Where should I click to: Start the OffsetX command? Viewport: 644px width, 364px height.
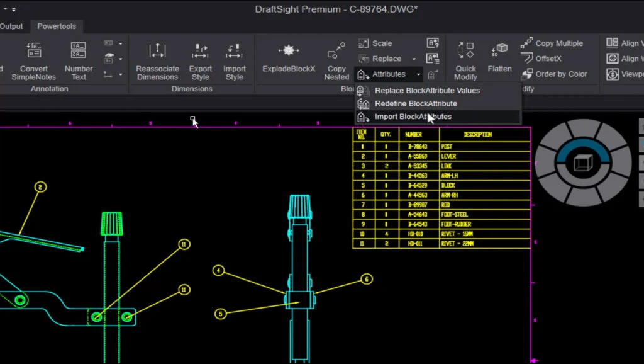point(541,59)
